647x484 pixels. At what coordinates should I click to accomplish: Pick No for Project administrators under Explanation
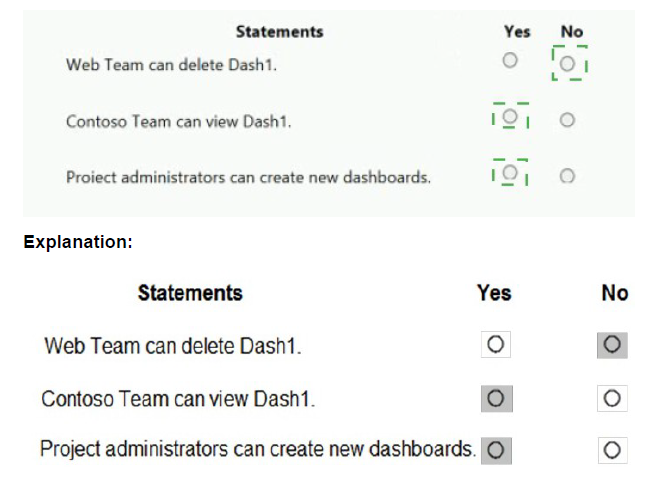[x=613, y=450]
